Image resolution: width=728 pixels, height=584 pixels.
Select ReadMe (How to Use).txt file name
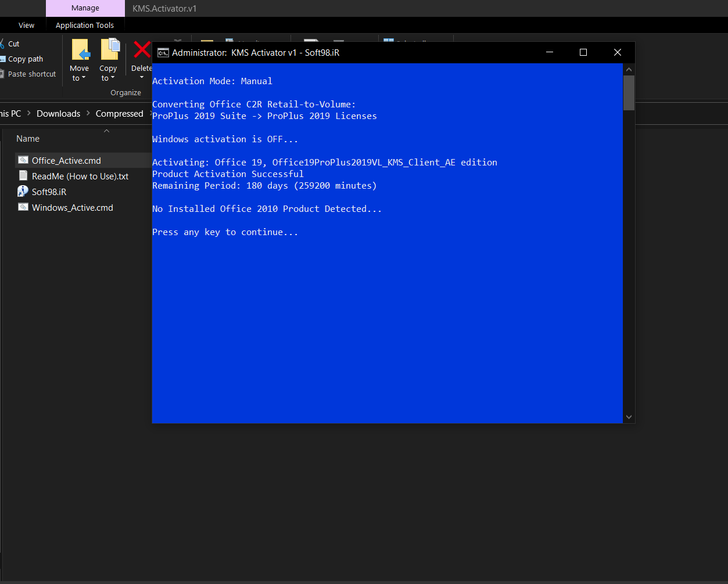[x=80, y=176]
